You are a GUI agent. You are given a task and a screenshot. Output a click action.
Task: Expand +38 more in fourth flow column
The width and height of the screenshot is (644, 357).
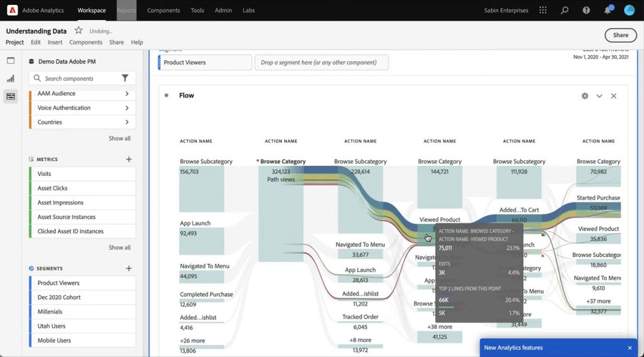coord(440,327)
